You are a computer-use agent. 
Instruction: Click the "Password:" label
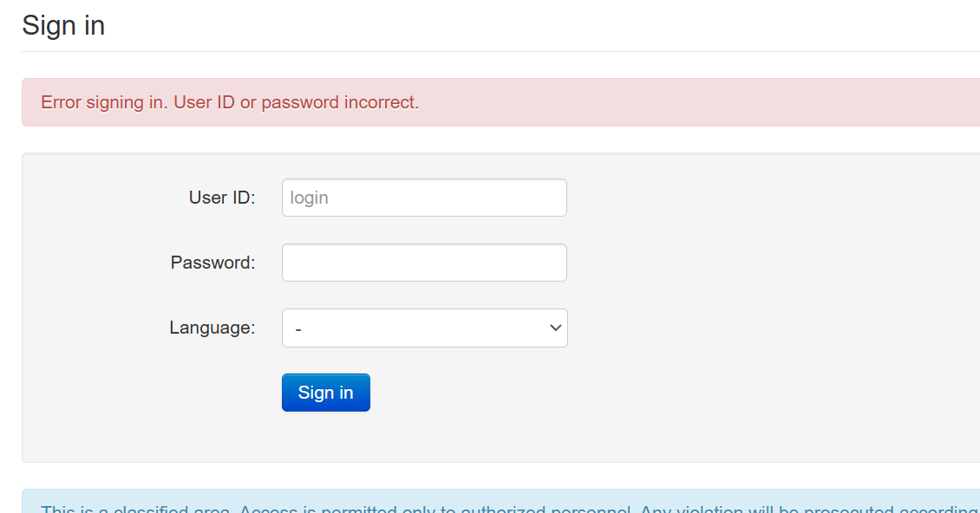213,263
